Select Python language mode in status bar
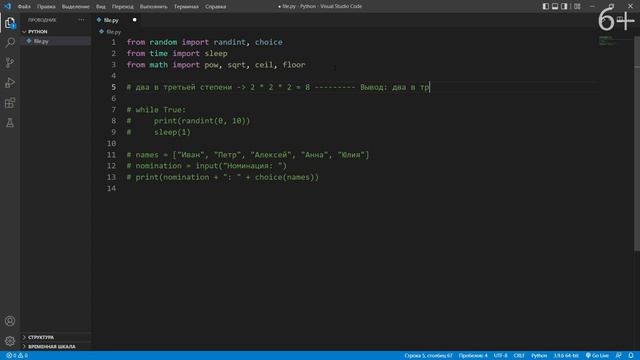Screen dimensions: 640x360 pos(539,356)
